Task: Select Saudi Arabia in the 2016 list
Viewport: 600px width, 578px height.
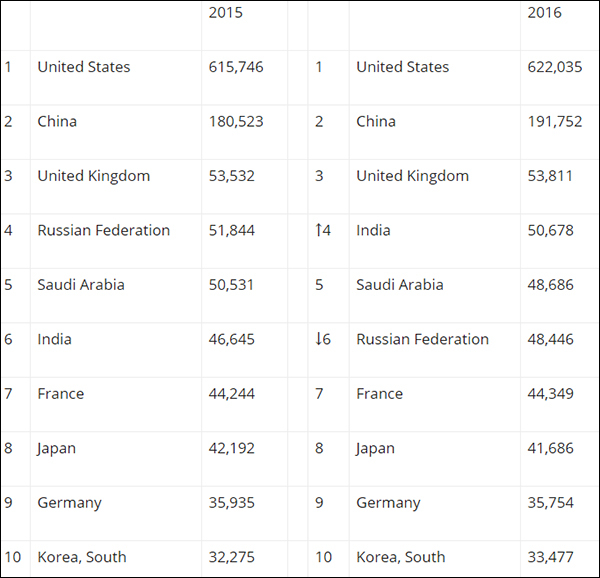Action: tap(400, 284)
